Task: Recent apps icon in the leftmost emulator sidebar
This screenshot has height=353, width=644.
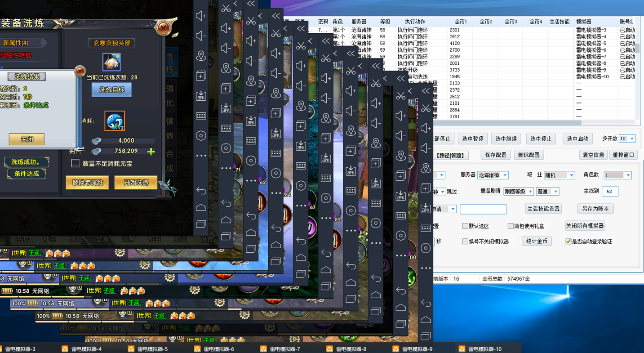Action: coord(201,224)
